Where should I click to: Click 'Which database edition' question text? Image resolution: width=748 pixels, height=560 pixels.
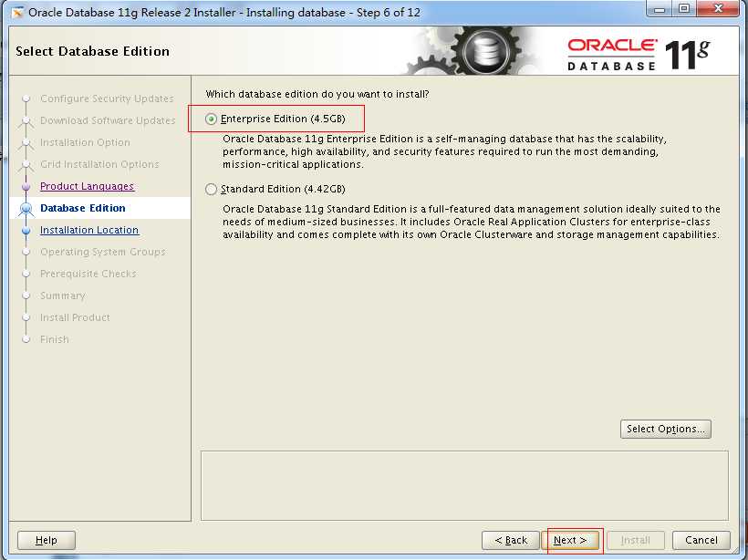(317, 94)
